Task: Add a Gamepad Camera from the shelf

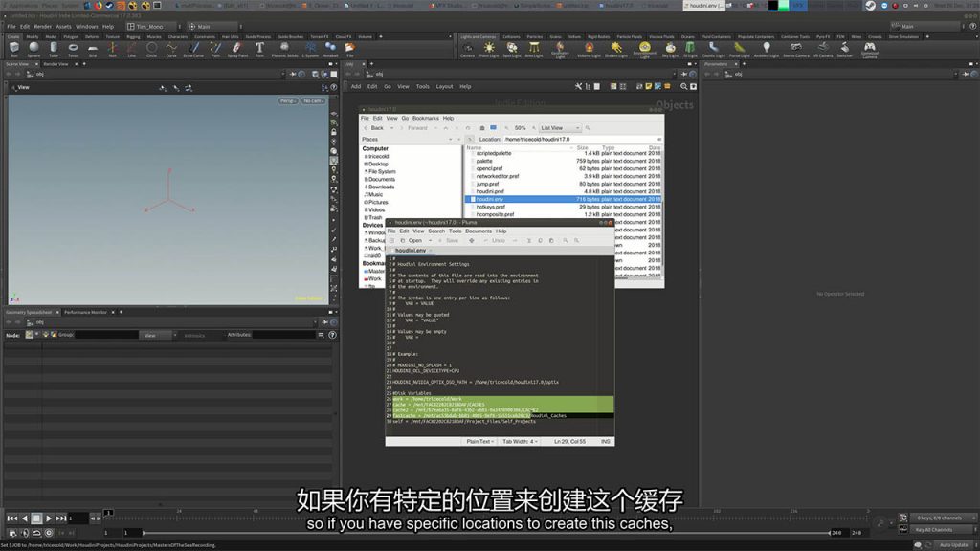Action: click(x=869, y=50)
